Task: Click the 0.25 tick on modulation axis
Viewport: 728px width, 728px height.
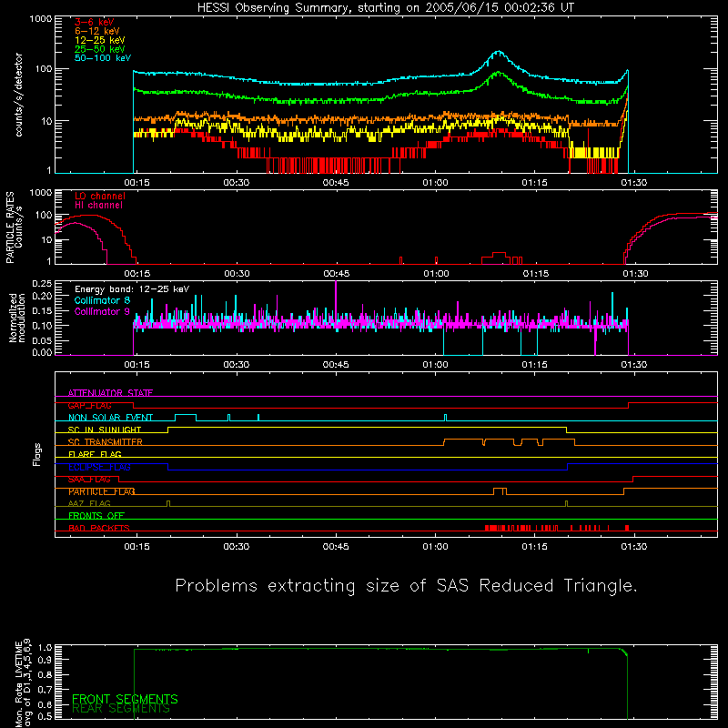Action: (x=42, y=284)
